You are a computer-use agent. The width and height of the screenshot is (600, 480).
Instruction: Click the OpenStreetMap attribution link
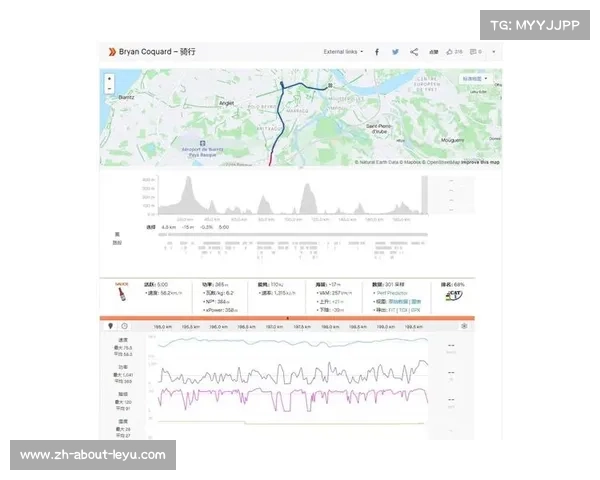pos(443,162)
